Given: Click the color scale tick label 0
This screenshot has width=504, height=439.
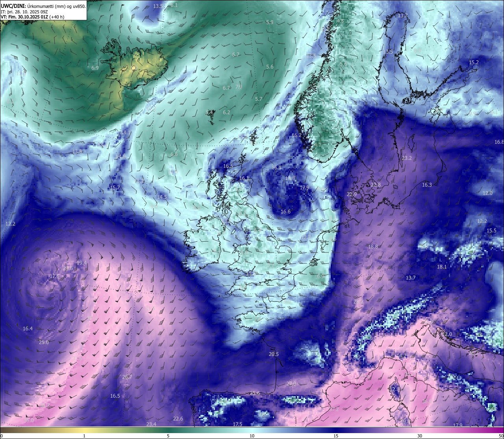Looking at the screenshot, I should coord(2,436).
